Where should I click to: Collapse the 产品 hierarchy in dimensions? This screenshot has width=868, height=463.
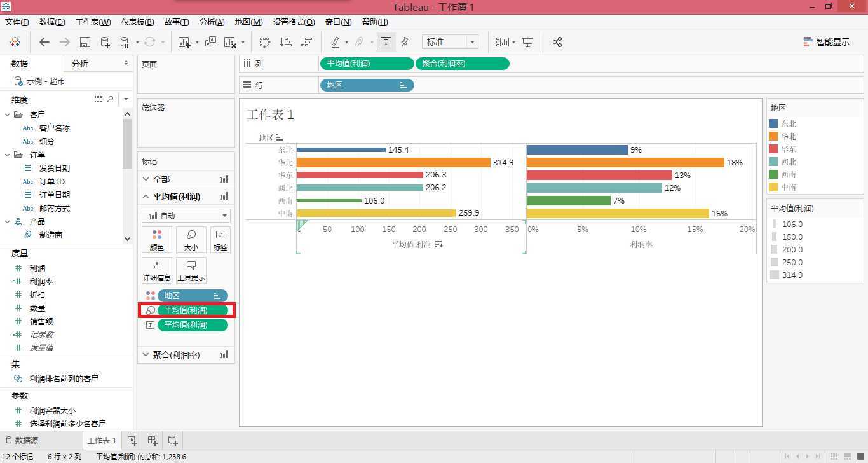click(x=8, y=221)
